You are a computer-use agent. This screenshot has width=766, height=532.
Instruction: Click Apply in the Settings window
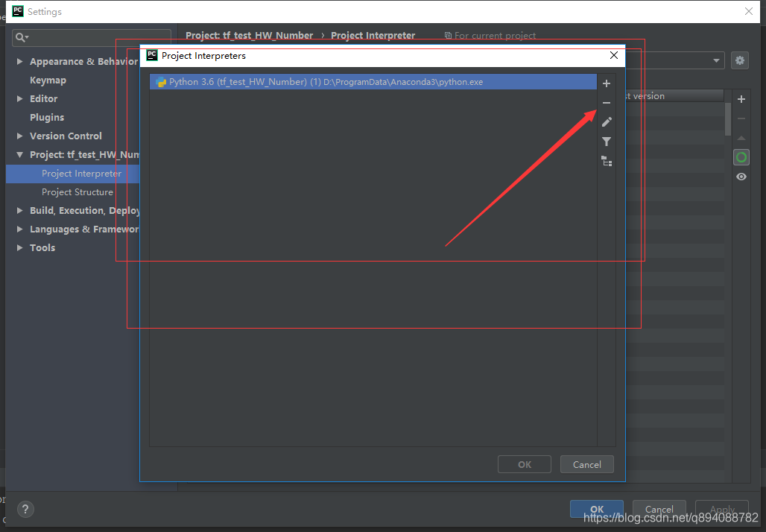tap(721, 509)
